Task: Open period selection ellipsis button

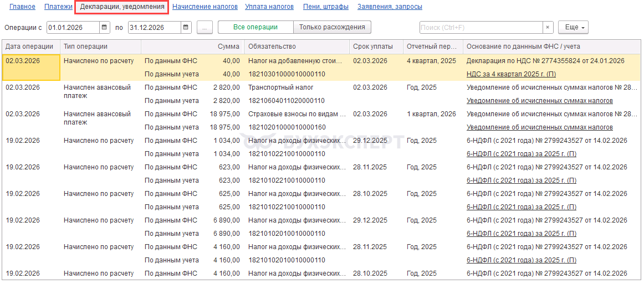Action: pos(205,28)
